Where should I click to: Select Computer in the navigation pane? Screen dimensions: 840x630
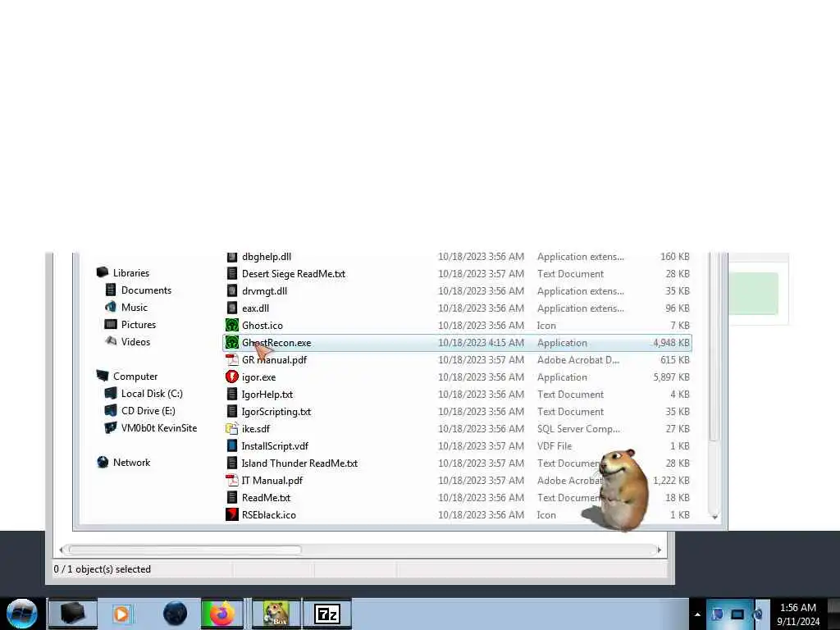(135, 376)
